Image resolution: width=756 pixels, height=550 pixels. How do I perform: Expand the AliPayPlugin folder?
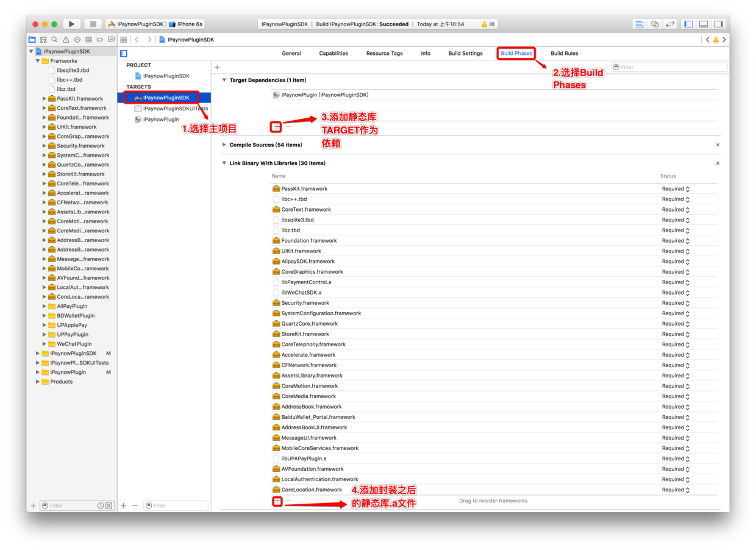click(45, 306)
